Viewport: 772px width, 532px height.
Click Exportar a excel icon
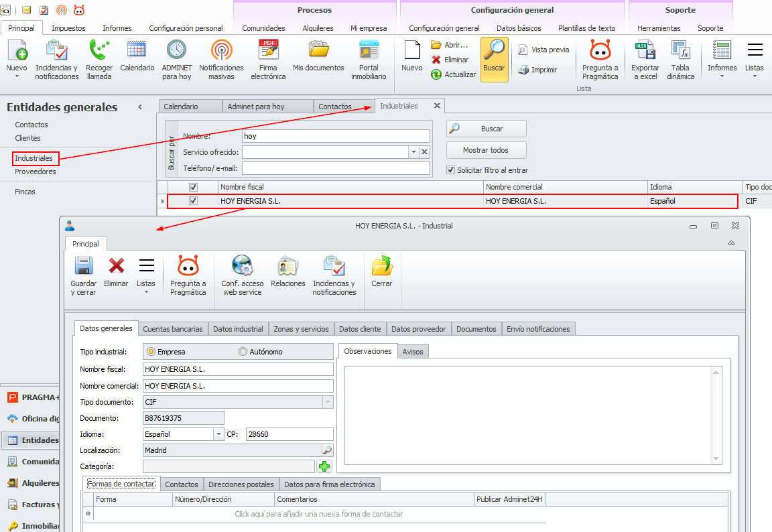[x=644, y=51]
